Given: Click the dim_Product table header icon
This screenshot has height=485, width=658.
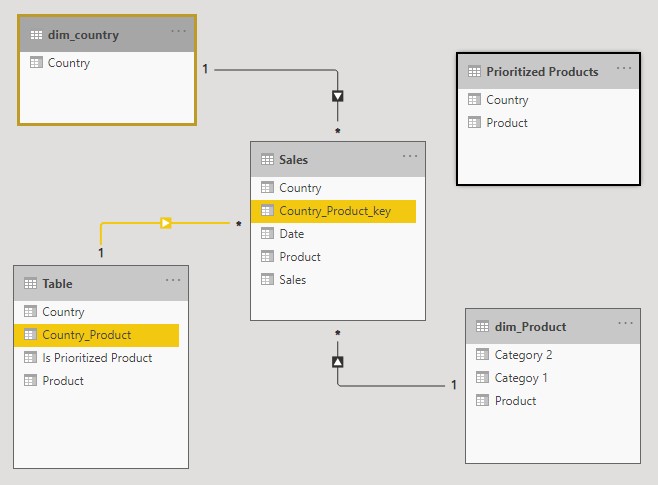Looking at the screenshot, I should [482, 327].
